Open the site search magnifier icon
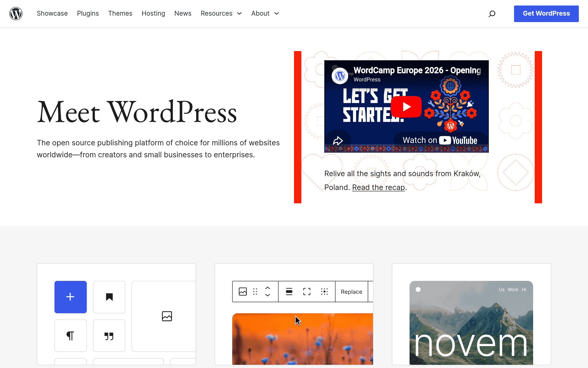Image resolution: width=588 pixels, height=368 pixels. tap(492, 14)
